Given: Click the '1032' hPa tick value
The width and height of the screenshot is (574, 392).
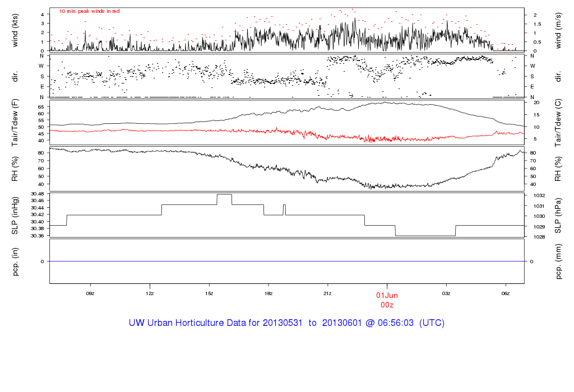Looking at the screenshot, I should coord(539,195).
